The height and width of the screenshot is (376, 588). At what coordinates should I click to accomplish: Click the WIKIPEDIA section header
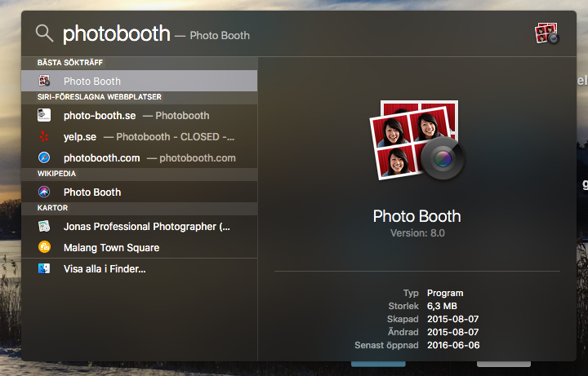[56, 174]
